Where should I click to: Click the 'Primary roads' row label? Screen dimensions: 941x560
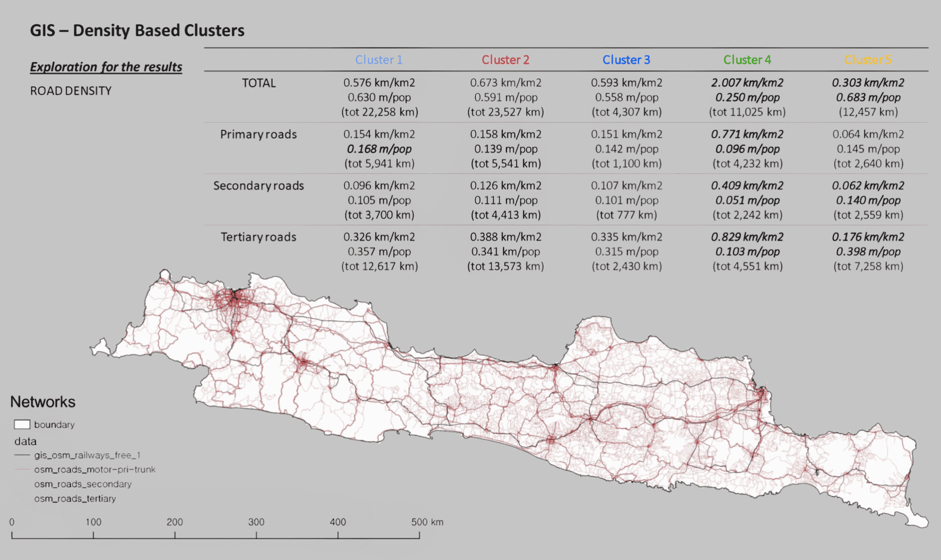(x=258, y=135)
